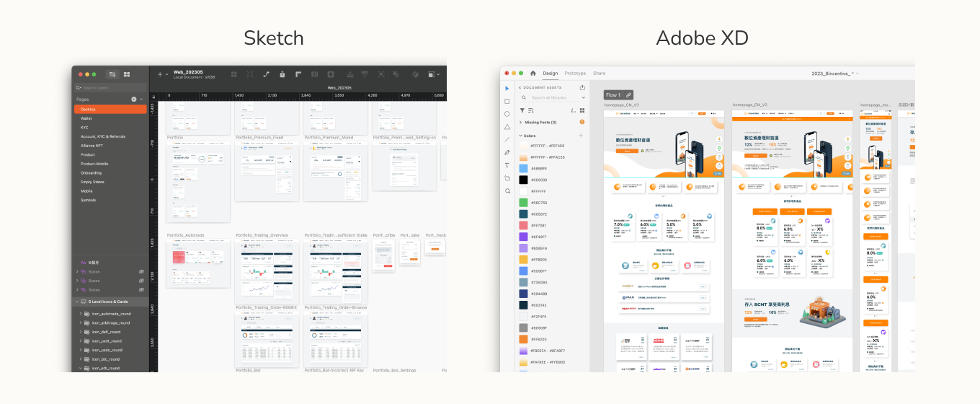Select the Text tool in Adobe XD
This screenshot has width=980, height=404.
[507, 165]
